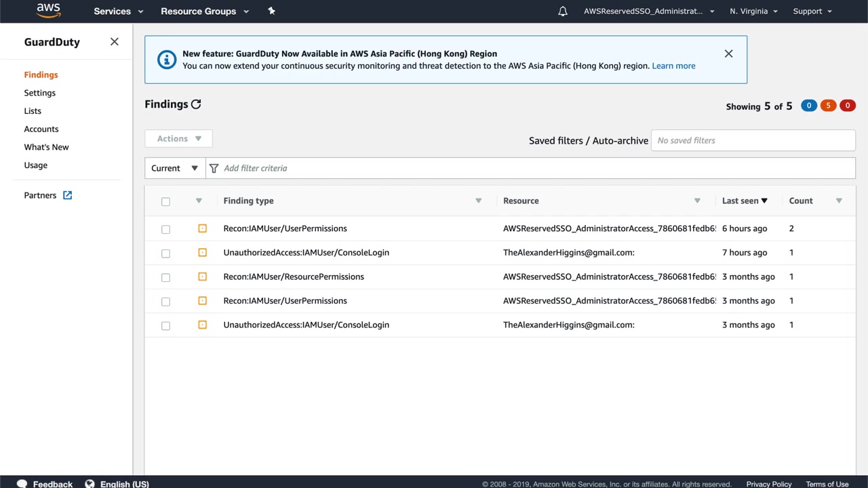The width and height of the screenshot is (868, 488).
Task: Click the external link icon beside Partners
Action: coord(67,195)
